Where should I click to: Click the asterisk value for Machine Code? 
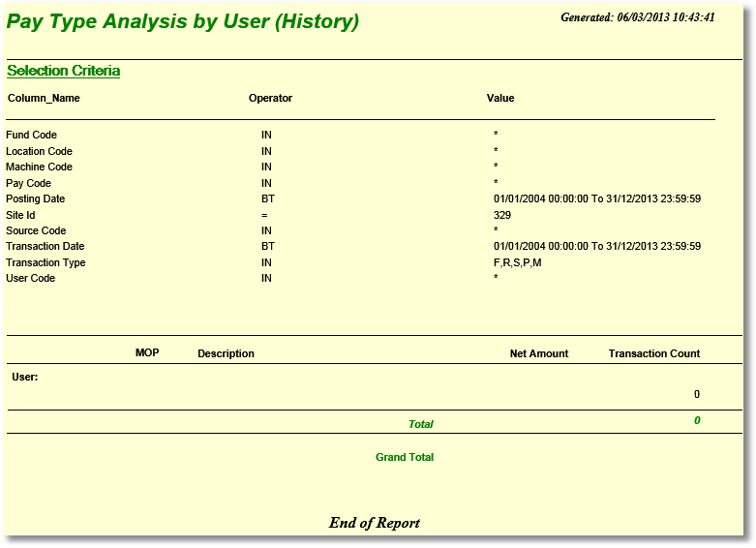coord(496,165)
